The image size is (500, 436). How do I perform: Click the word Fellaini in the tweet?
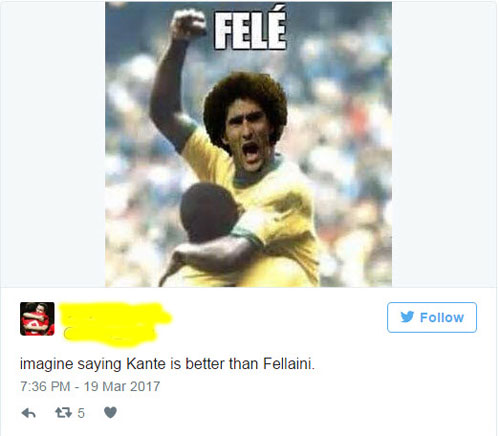point(289,363)
